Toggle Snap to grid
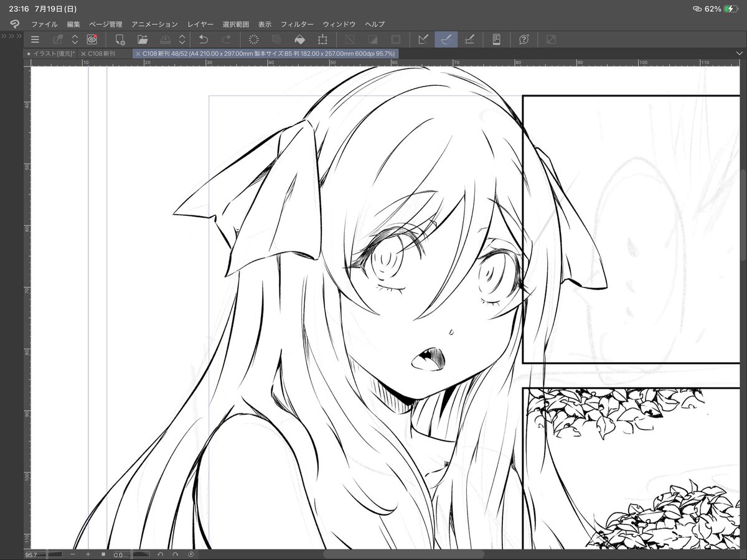This screenshot has width=747, height=560. pyautogui.click(x=469, y=39)
